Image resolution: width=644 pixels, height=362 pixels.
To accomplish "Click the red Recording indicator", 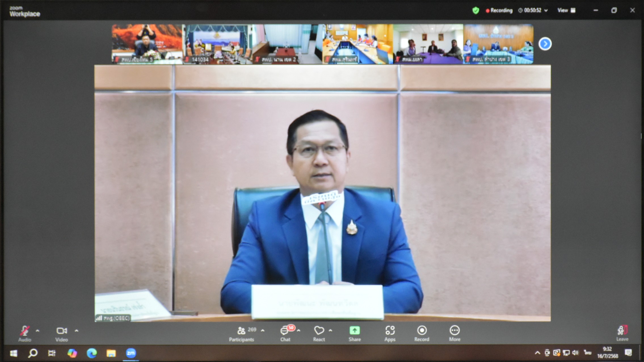I will click(x=499, y=10).
